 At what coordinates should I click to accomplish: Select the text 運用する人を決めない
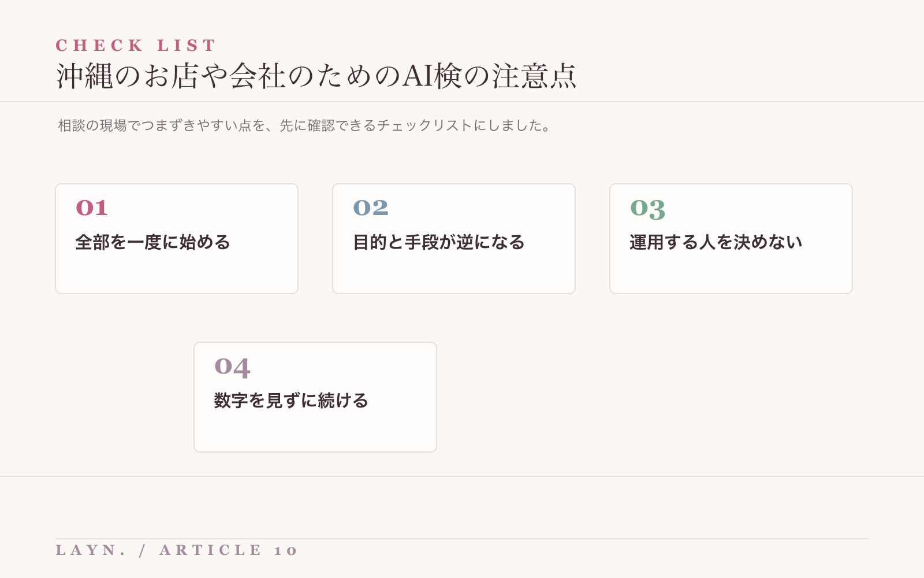point(716,242)
